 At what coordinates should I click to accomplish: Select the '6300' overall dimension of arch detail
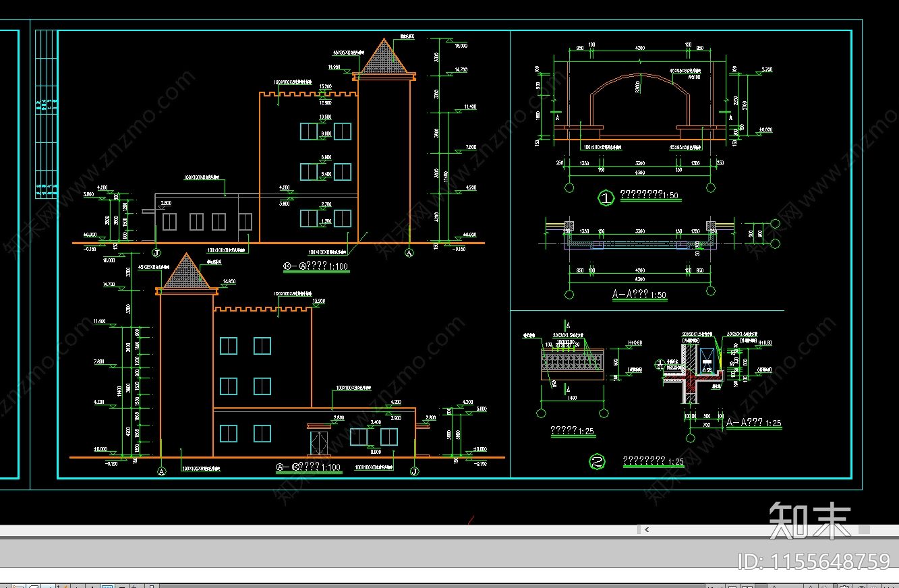639,173
